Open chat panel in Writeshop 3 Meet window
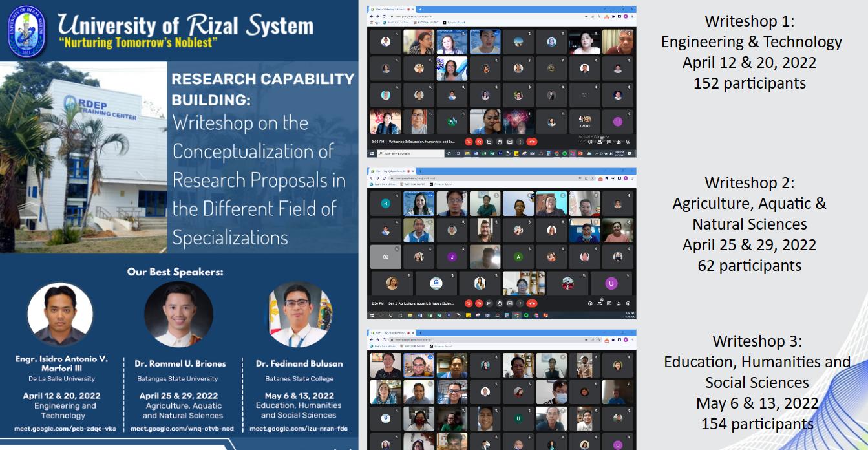The image size is (868, 450). click(609, 142)
